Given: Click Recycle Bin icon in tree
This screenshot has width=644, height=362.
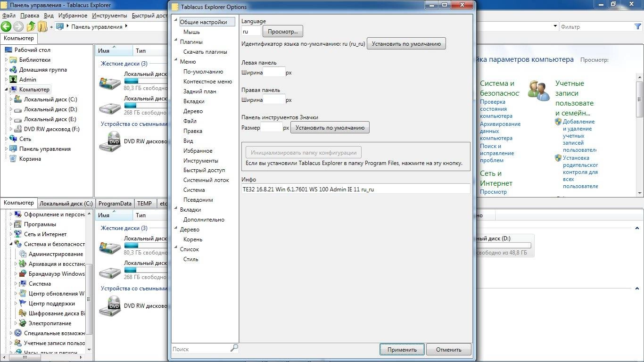Looking at the screenshot, I should click(14, 159).
